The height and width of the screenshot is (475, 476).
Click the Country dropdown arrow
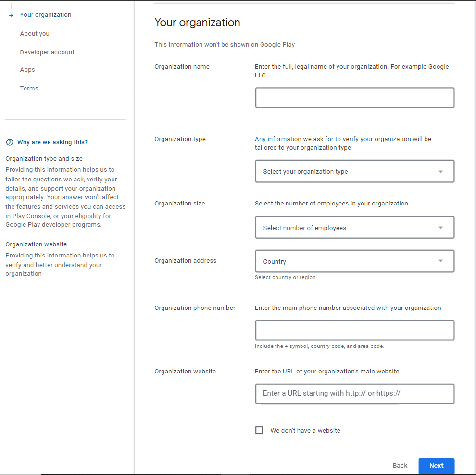point(441,261)
